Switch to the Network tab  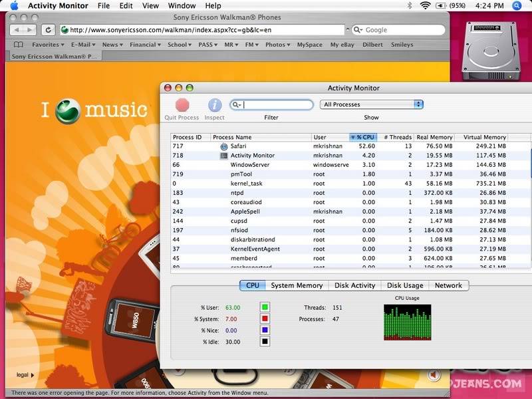tap(448, 285)
